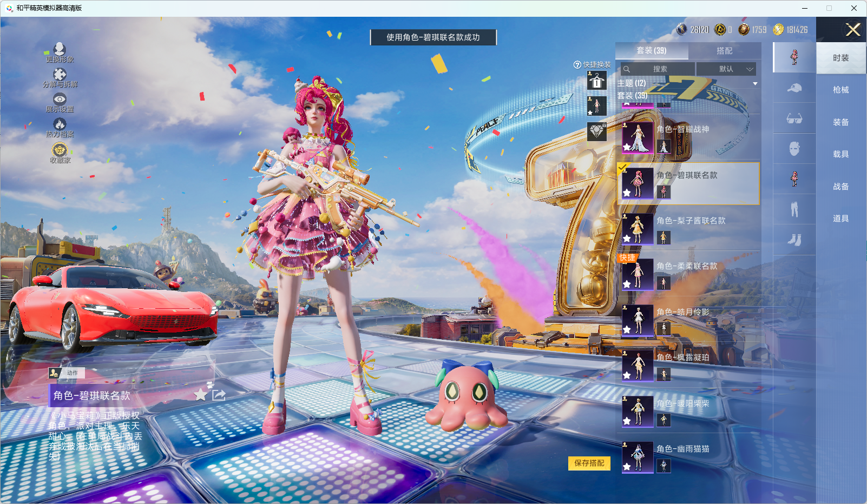Image resolution: width=867 pixels, height=504 pixels.
Task: Select the 角色-皓月伶影 outfit thumbnail
Action: pos(638,321)
